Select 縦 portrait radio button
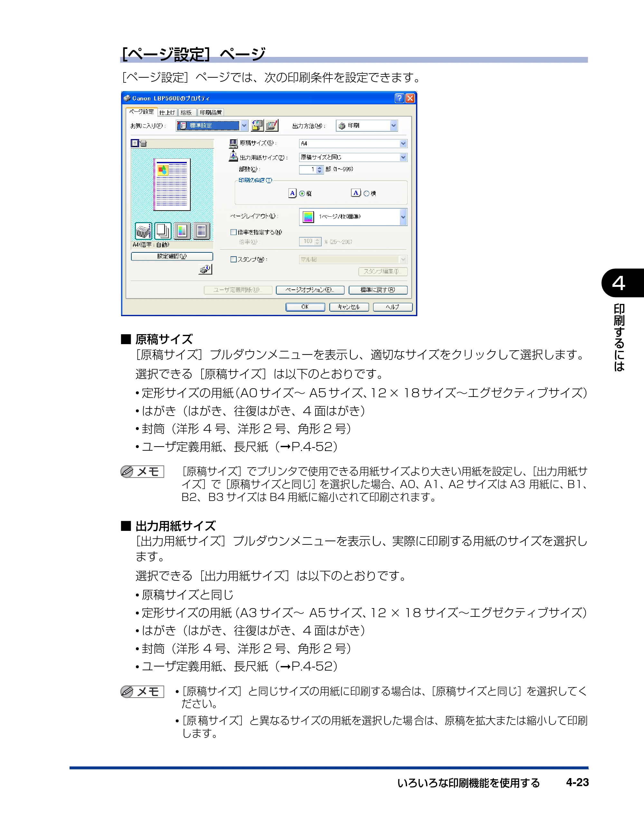This screenshot has width=644, height=828. tap(302, 193)
